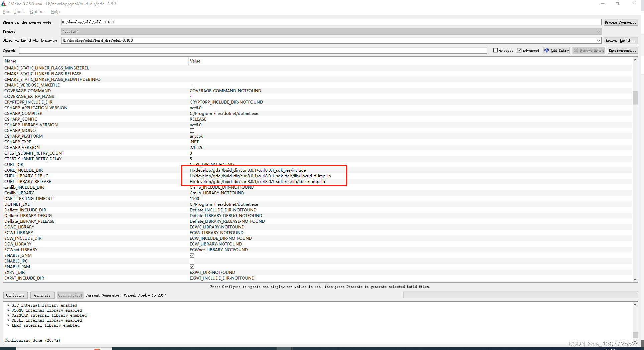The width and height of the screenshot is (644, 350).
Task: Click the DOTNET_EXE value path
Action: click(224, 204)
